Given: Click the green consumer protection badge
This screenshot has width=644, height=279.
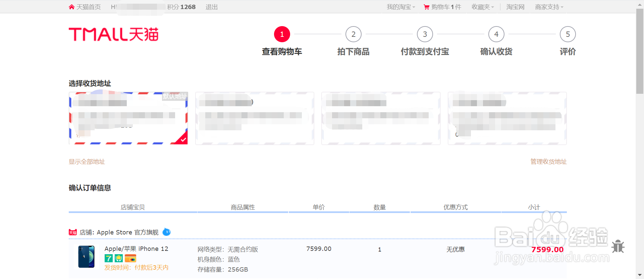Looking at the screenshot, I should tap(119, 258).
